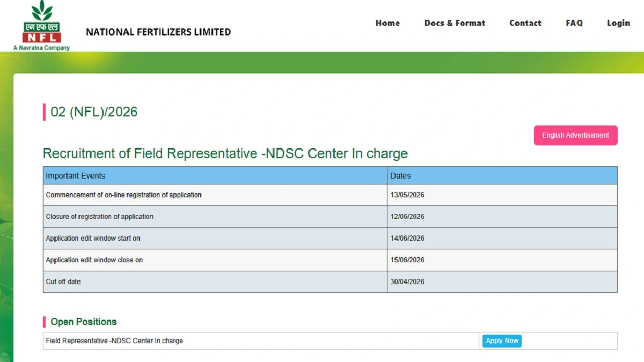Viewport: 644px width, 362px height.
Task: Click the Open Positions section heading
Action: click(x=84, y=322)
